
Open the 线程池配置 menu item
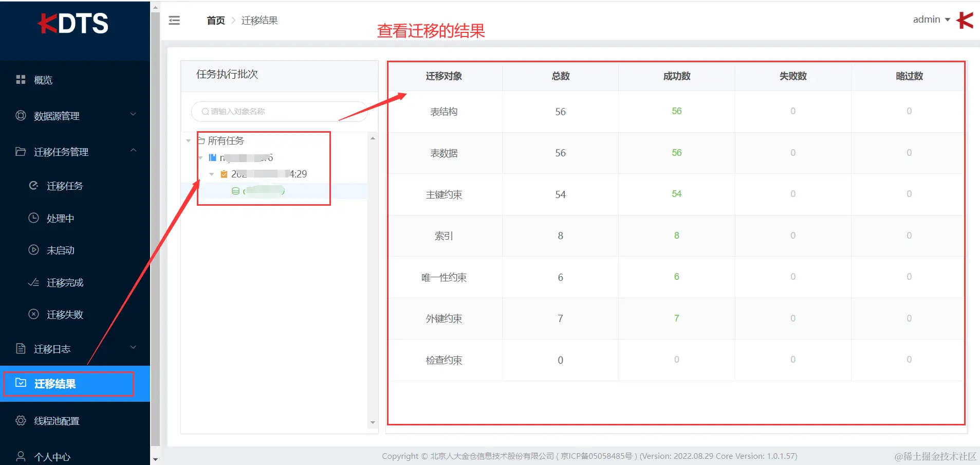75,421
